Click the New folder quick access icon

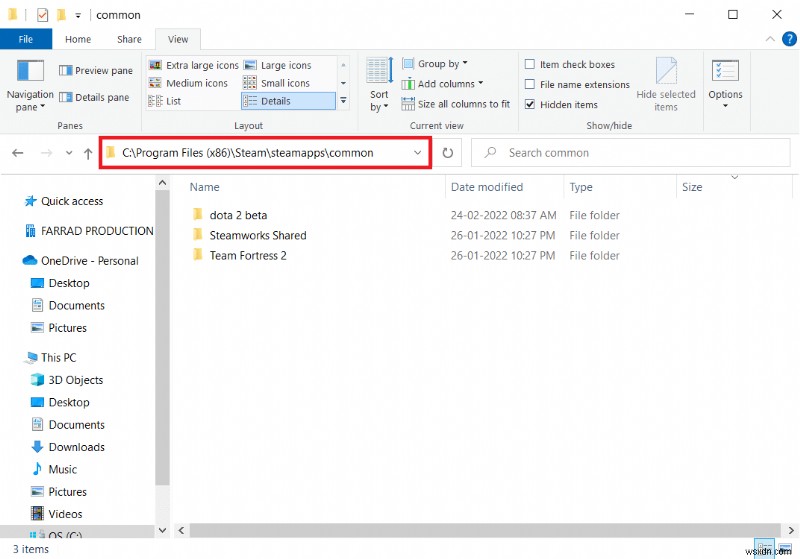coord(61,15)
